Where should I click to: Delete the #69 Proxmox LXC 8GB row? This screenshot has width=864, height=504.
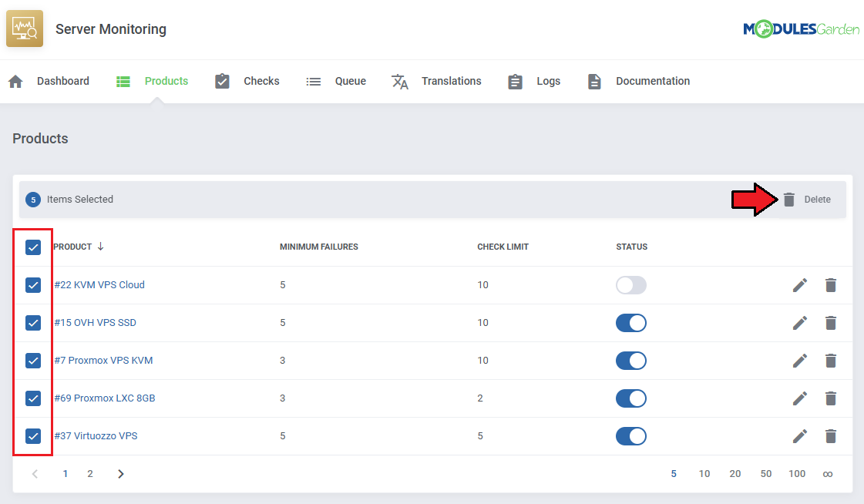831,398
